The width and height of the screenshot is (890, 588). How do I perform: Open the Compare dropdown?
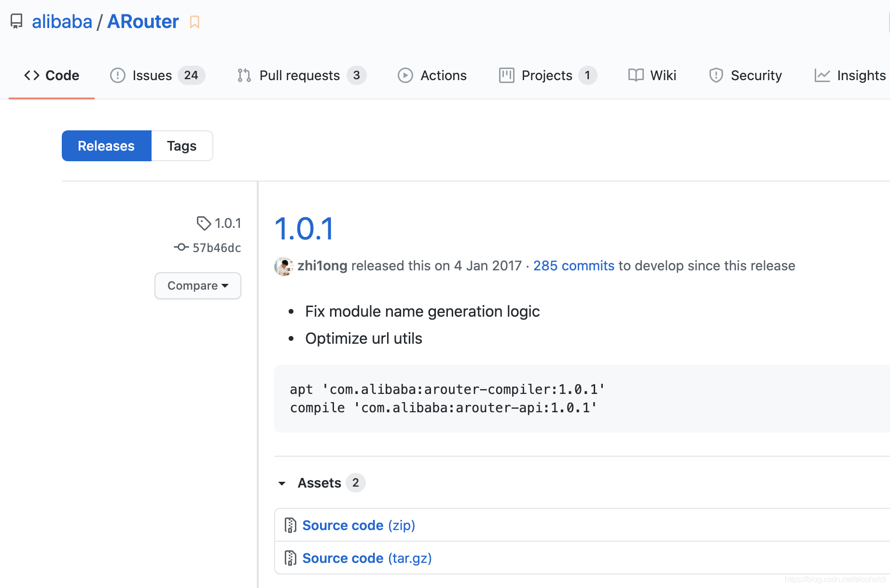(198, 286)
